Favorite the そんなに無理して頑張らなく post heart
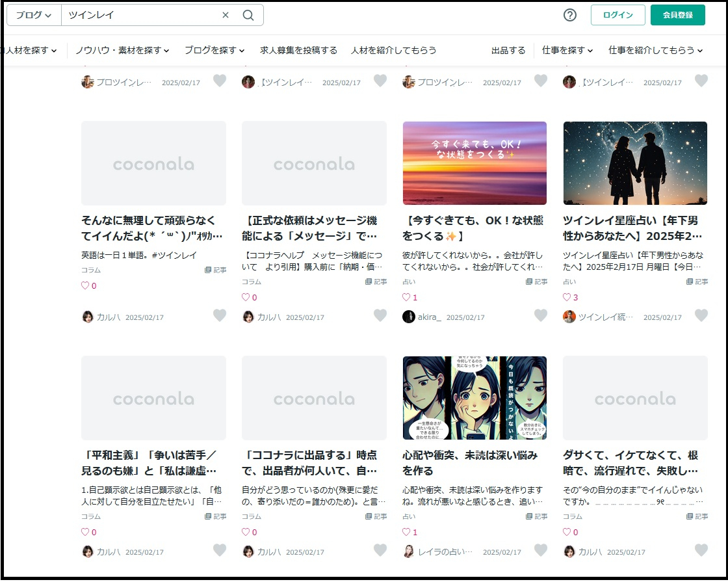The image size is (728, 582). point(220,315)
